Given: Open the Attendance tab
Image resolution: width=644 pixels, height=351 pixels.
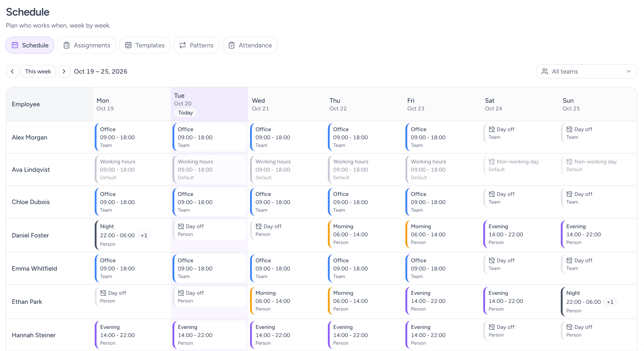Looking at the screenshot, I should 250,45.
